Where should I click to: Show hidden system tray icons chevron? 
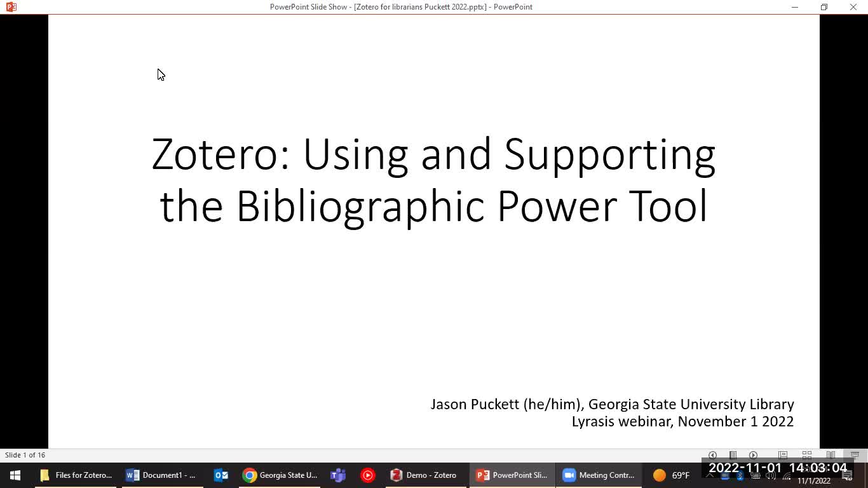point(710,475)
